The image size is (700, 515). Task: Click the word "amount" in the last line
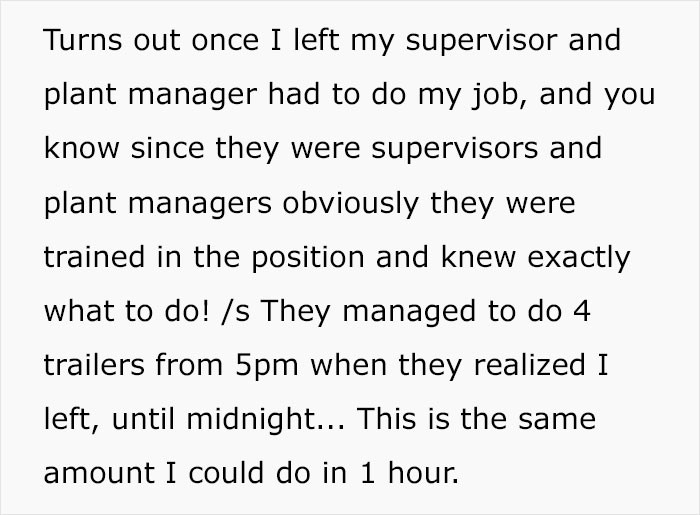click(99, 474)
